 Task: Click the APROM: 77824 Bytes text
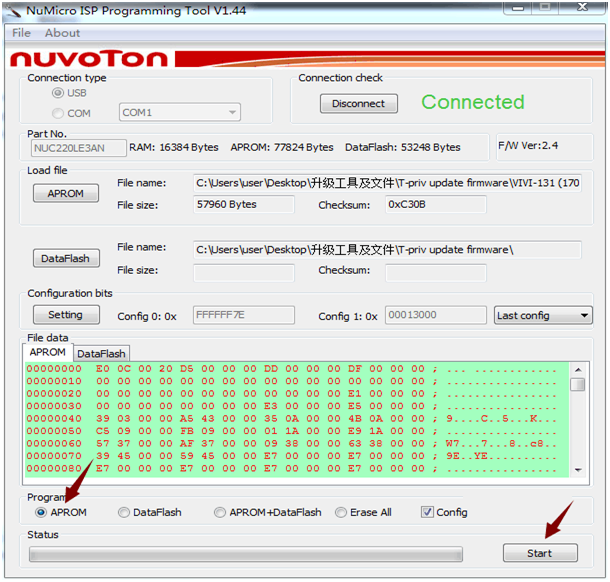click(282, 147)
